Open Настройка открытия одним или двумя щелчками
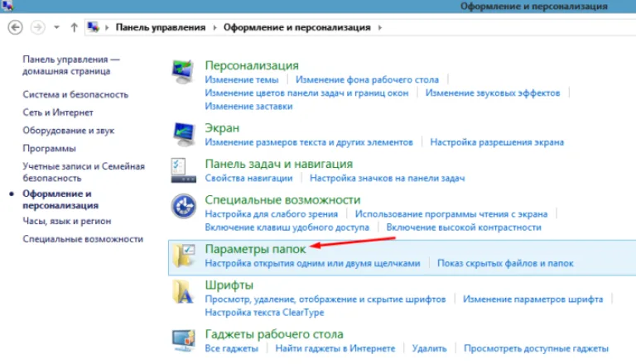 tap(312, 263)
